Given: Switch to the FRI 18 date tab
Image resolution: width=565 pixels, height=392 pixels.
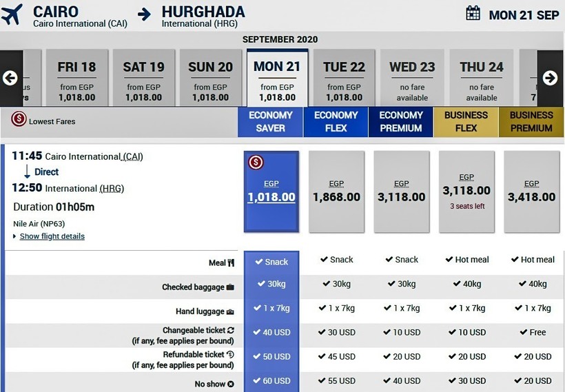Looking at the screenshot, I should pos(76,78).
